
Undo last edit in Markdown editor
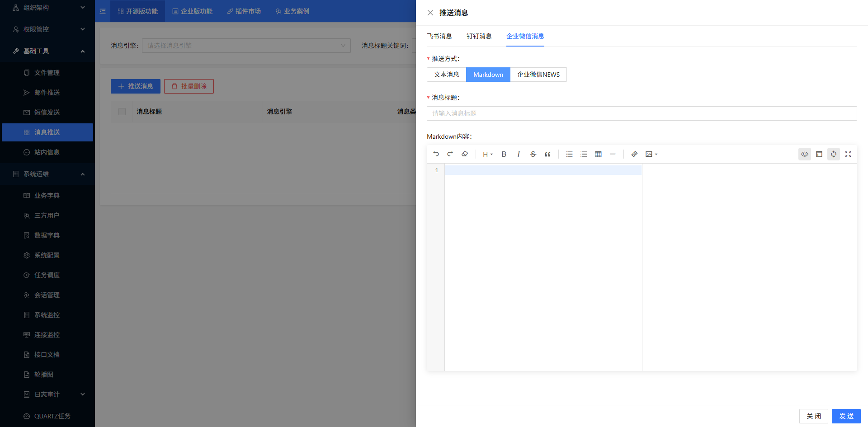[436, 154]
